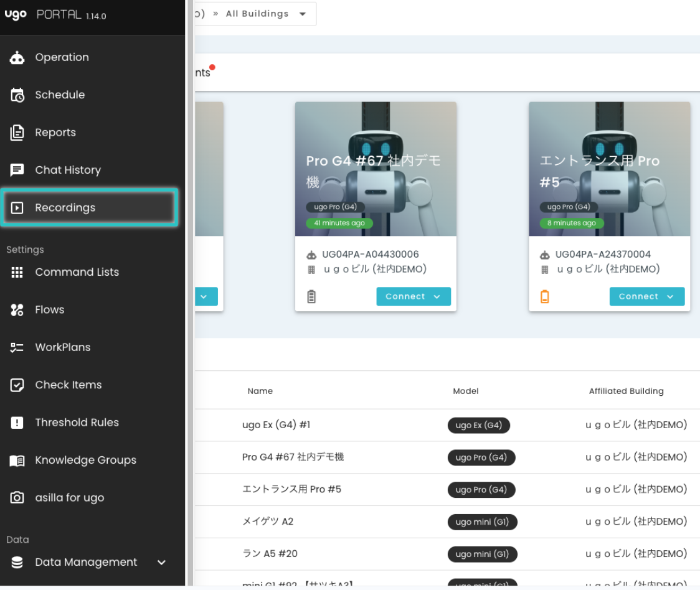The image size is (700, 590).
Task: Click the Data Management database icon
Action: tap(17, 563)
